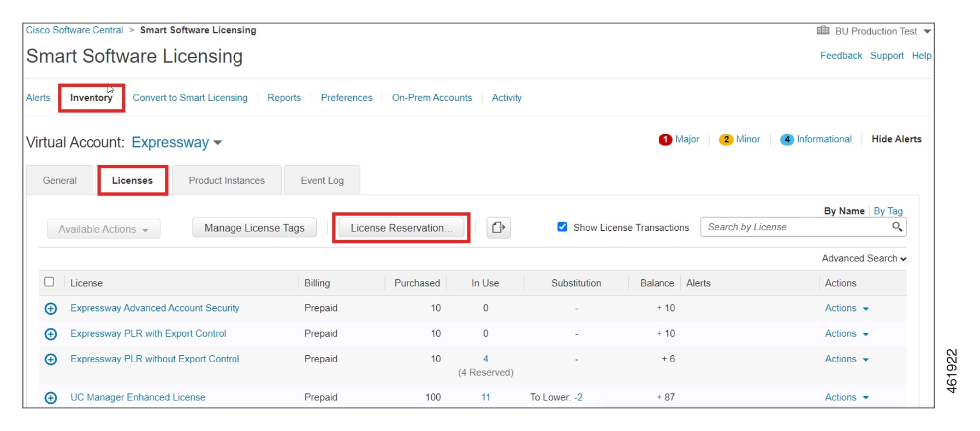Click the Substitution column header
980x431 pixels.
tap(576, 283)
